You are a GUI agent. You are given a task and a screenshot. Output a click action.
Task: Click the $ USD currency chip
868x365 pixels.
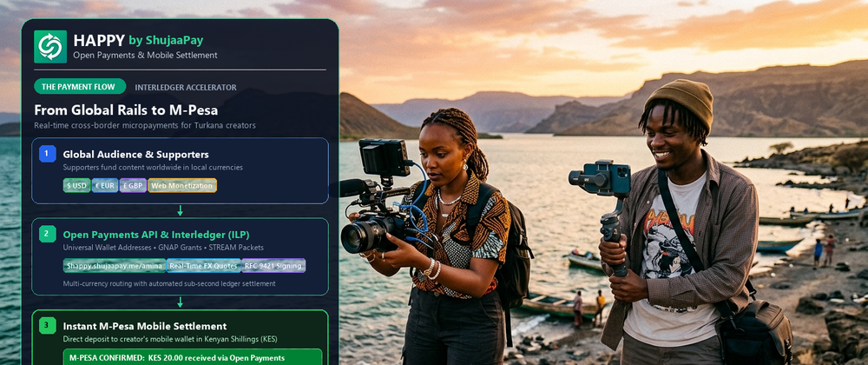(x=77, y=186)
